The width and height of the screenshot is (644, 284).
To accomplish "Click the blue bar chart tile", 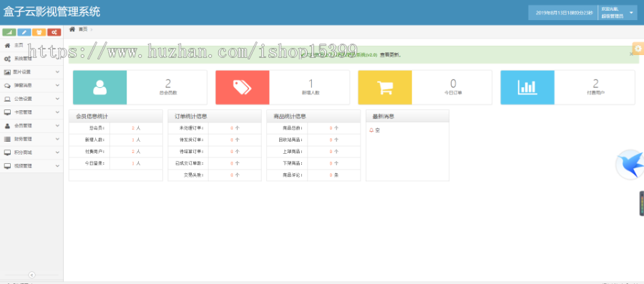I will 527,87.
